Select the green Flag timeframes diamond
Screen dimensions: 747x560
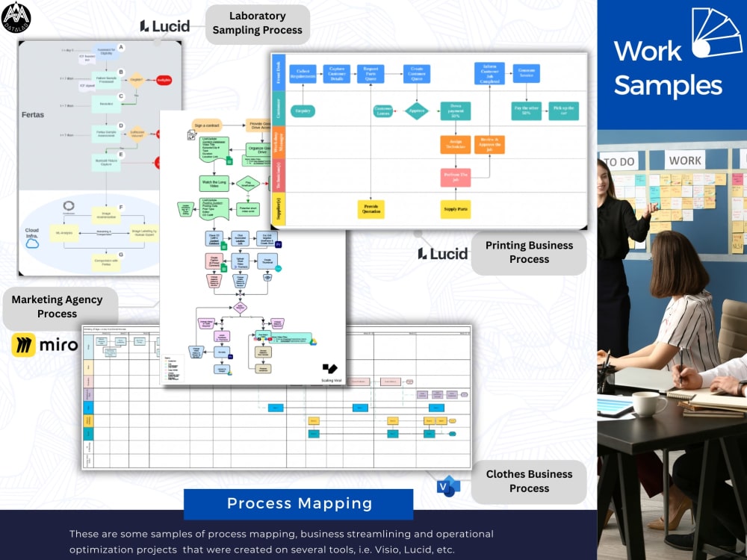248,184
